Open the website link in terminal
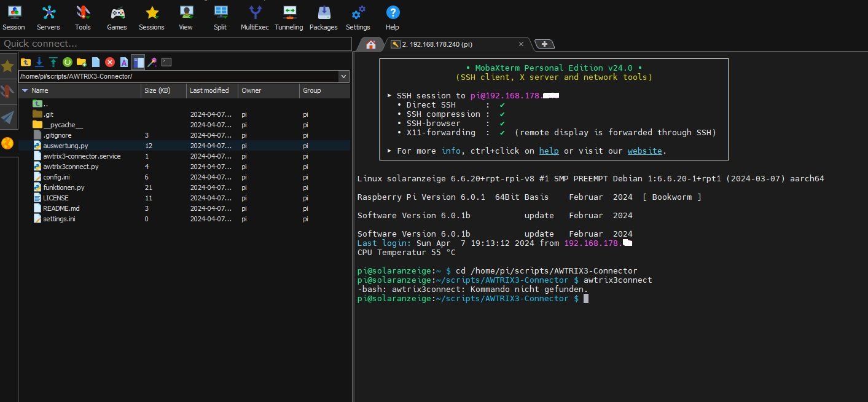 coord(644,151)
